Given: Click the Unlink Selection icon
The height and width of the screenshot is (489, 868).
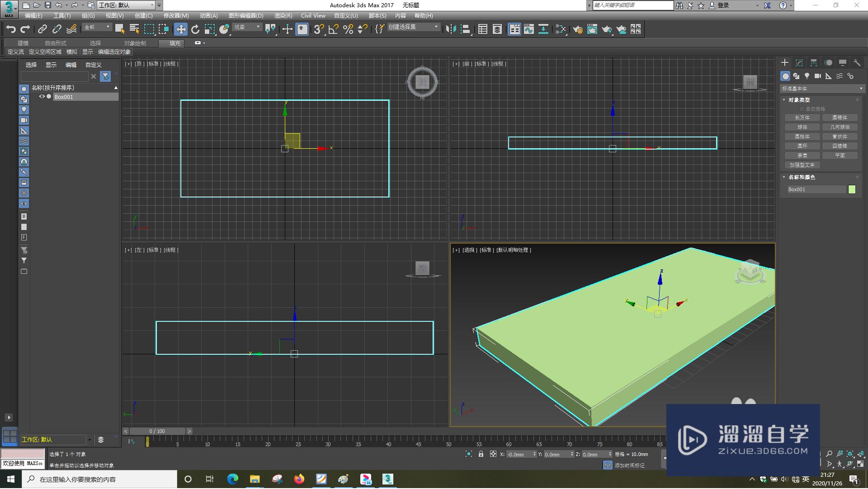Looking at the screenshot, I should click(57, 29).
